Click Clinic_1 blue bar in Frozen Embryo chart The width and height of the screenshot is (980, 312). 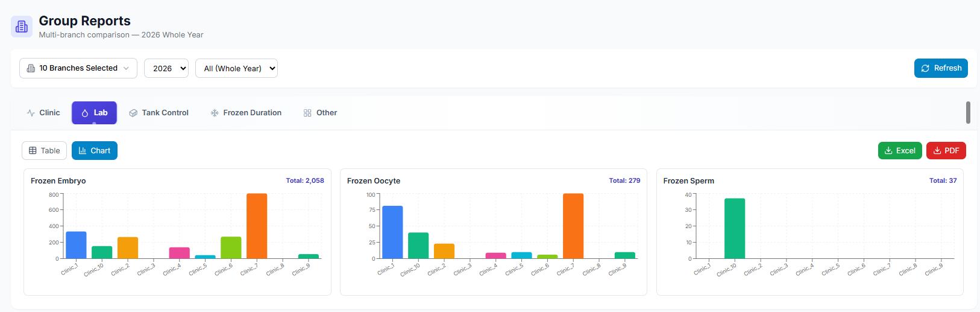76,245
